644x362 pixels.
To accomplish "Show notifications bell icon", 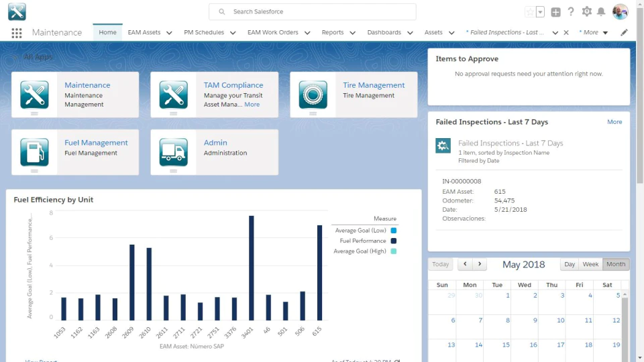I will [x=601, y=11].
